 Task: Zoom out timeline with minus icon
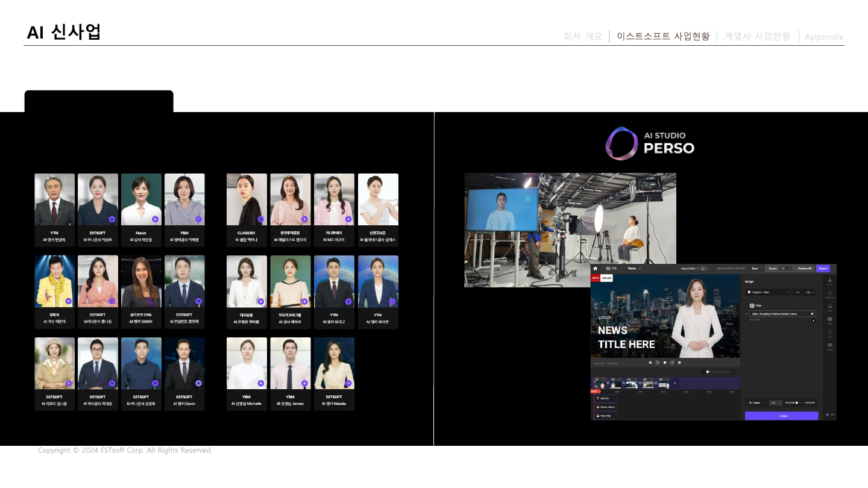click(x=703, y=372)
